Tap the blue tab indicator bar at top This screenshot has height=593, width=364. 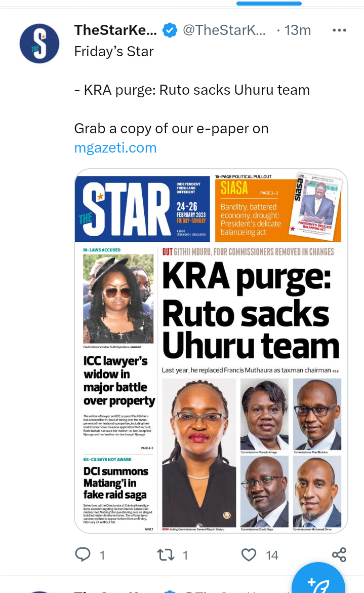[269, 4]
